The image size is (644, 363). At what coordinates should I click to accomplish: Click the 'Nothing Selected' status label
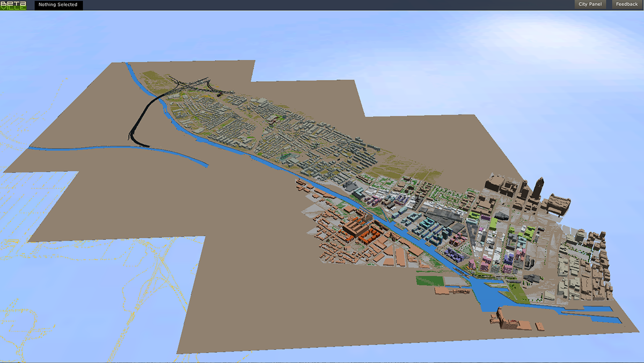tap(58, 5)
